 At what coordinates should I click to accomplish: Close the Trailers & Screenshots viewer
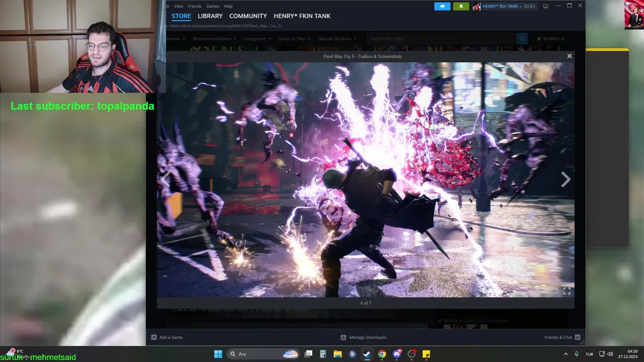(570, 56)
